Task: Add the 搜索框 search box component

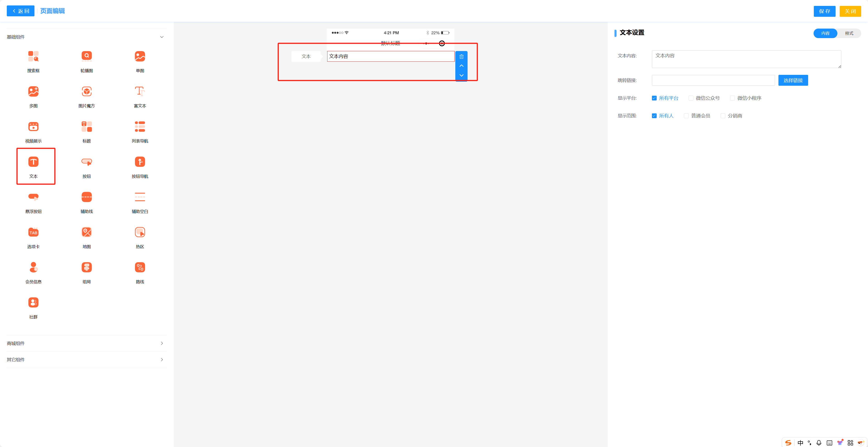Action: (33, 57)
